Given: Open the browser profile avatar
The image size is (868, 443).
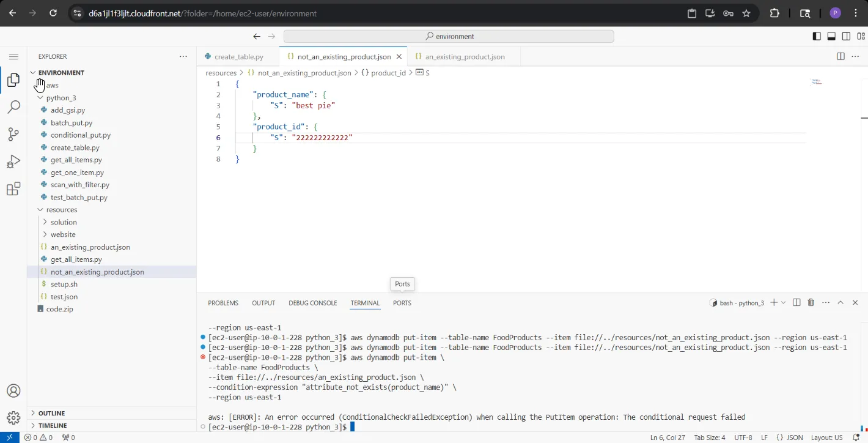Looking at the screenshot, I should point(836,13).
